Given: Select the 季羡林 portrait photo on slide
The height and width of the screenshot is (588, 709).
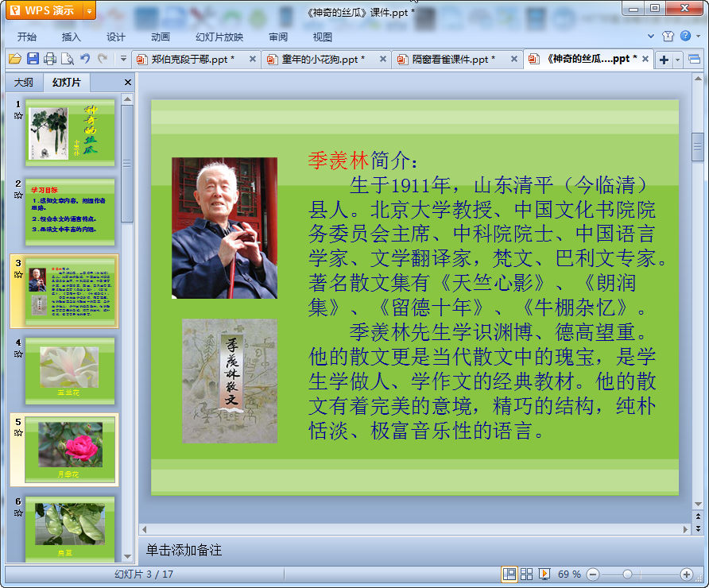Looking at the screenshot, I should coord(224,228).
